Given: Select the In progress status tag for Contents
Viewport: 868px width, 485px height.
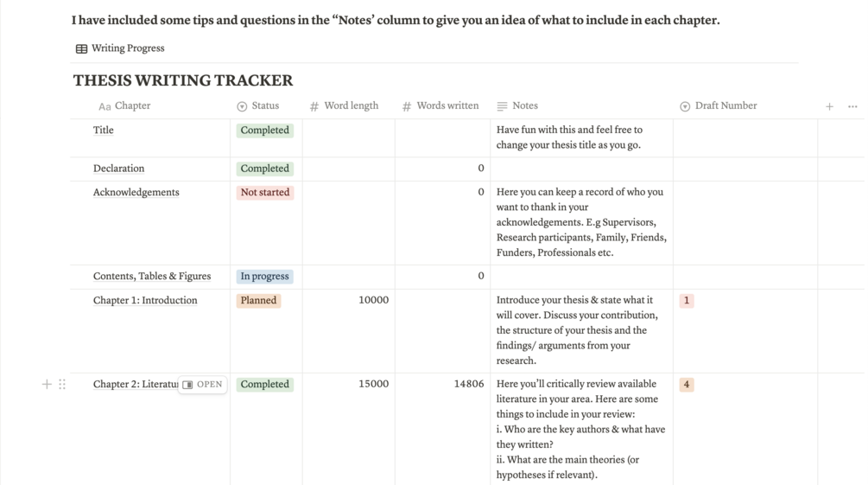Looking at the screenshot, I should click(x=264, y=277).
